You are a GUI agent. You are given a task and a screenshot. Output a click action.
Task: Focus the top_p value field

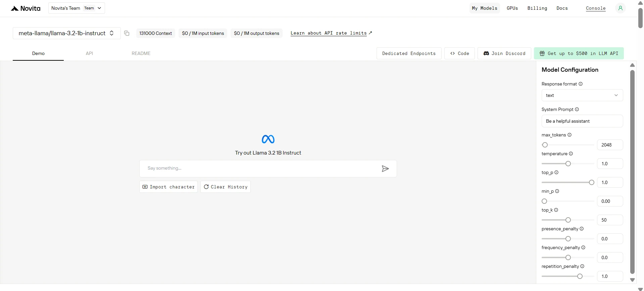point(610,182)
